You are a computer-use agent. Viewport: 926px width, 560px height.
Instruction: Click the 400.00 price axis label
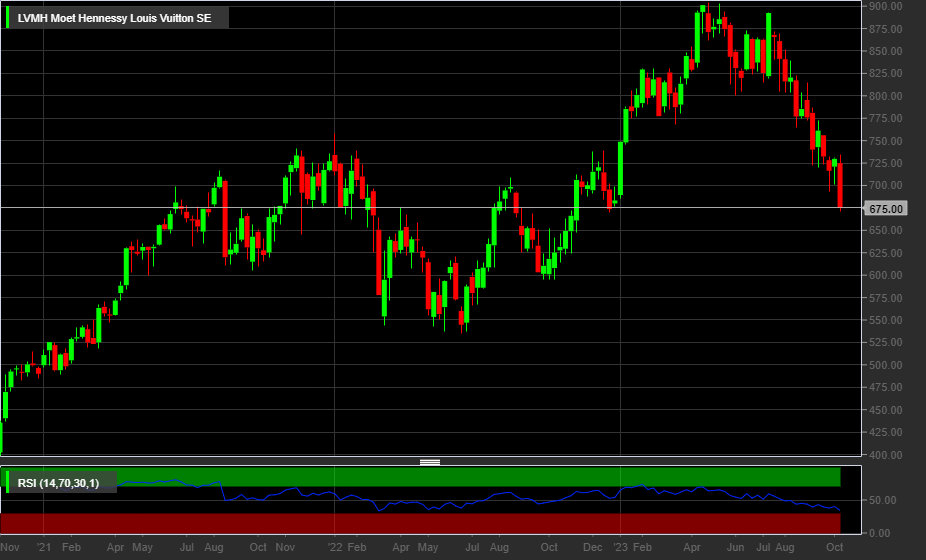click(x=885, y=455)
